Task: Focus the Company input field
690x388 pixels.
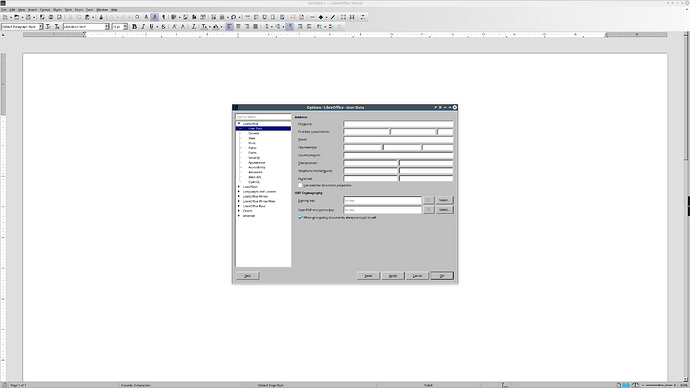Action: (x=398, y=124)
